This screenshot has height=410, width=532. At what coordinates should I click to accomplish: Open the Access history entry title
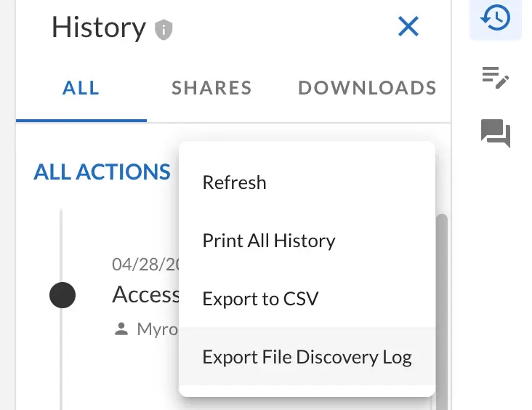click(x=146, y=294)
